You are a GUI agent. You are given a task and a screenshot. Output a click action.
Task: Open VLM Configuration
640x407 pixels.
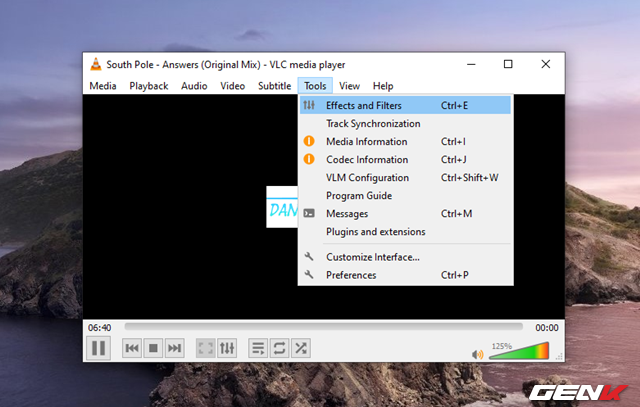point(405,177)
